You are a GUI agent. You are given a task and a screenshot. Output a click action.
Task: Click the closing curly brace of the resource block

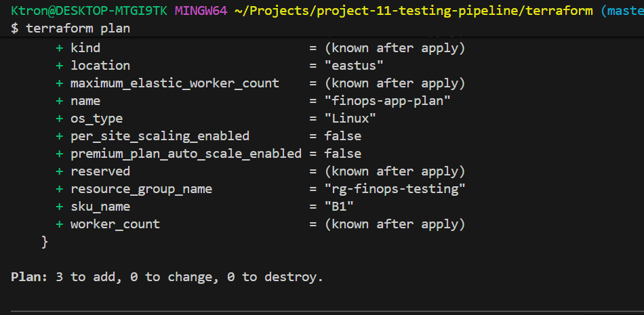[x=45, y=242]
